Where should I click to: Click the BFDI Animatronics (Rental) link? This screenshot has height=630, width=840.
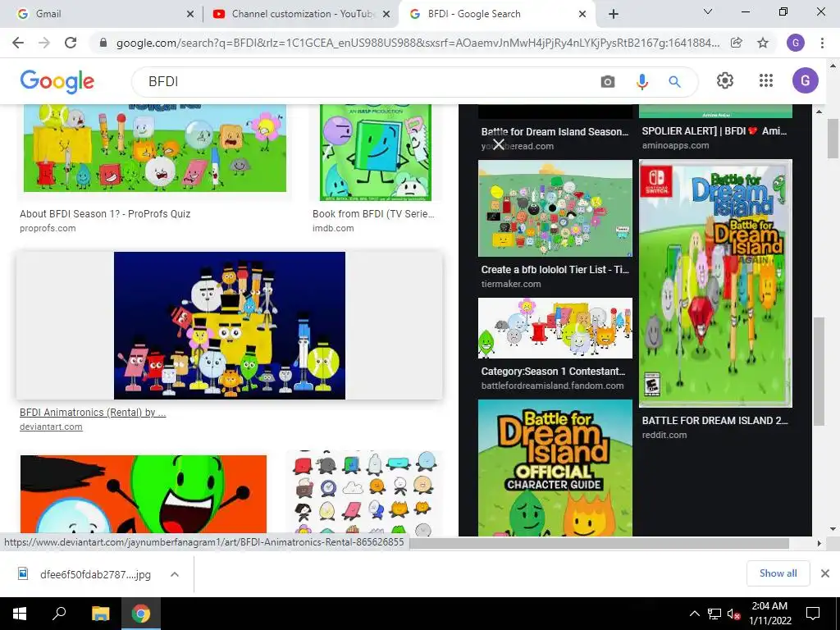tap(93, 413)
